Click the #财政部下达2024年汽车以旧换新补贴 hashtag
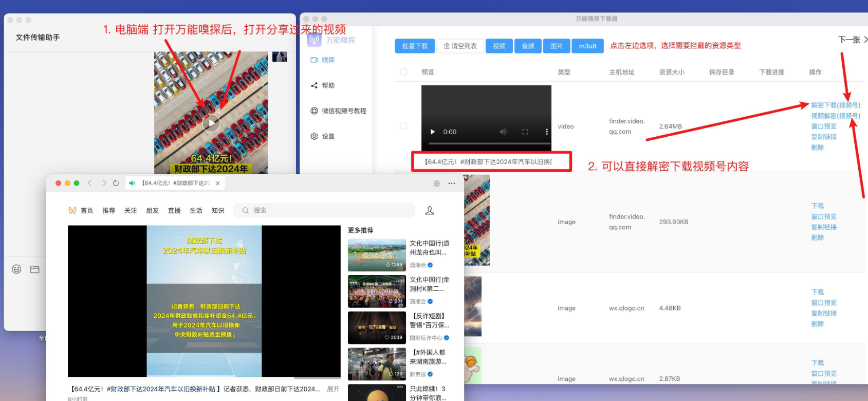The image size is (868, 401). coord(161,389)
